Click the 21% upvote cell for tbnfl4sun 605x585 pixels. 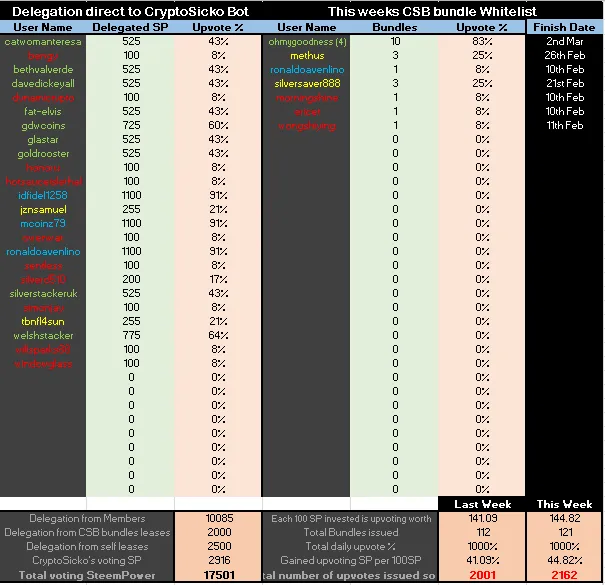(218, 321)
